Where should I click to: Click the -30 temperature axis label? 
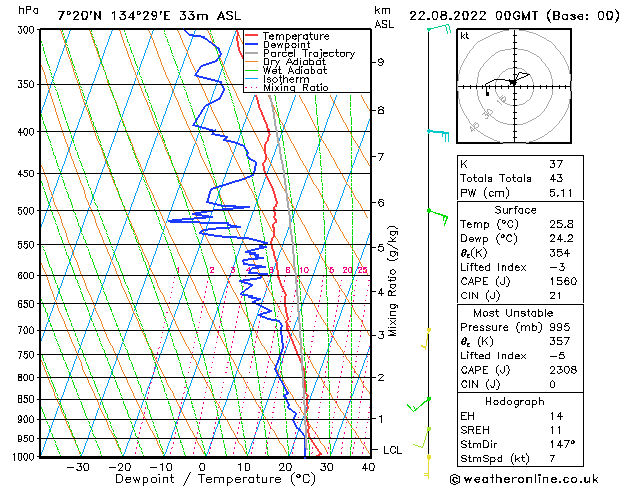click(78, 468)
